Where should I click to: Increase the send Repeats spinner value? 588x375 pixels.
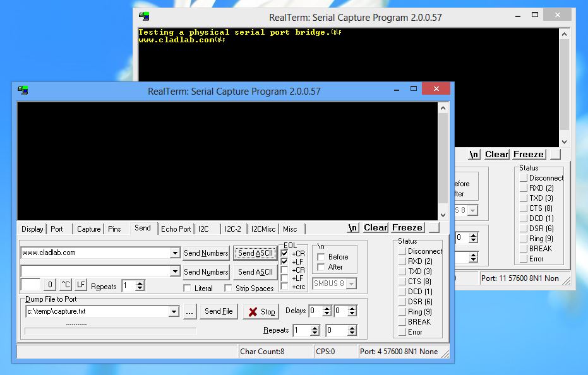(x=140, y=283)
